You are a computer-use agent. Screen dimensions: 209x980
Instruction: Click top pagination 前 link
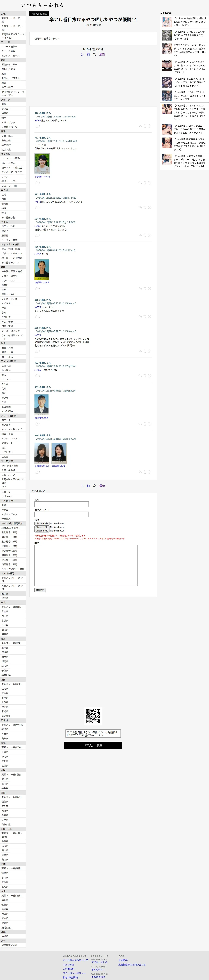tap(88, 54)
